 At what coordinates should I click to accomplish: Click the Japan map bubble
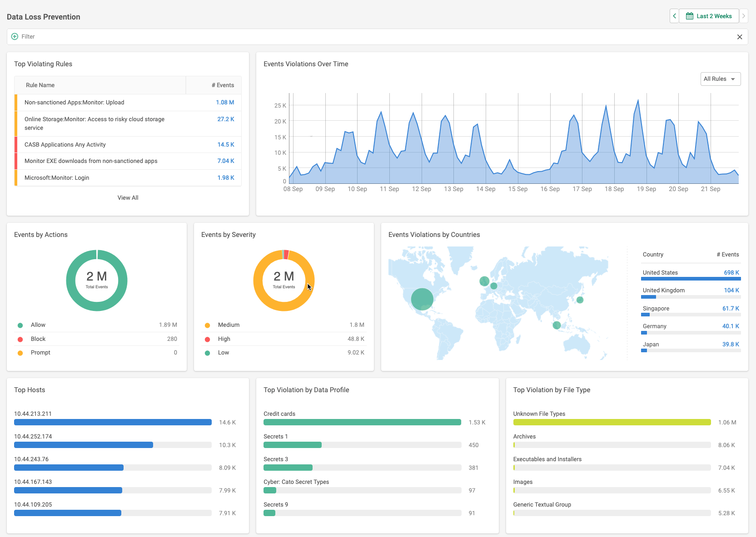(x=580, y=300)
